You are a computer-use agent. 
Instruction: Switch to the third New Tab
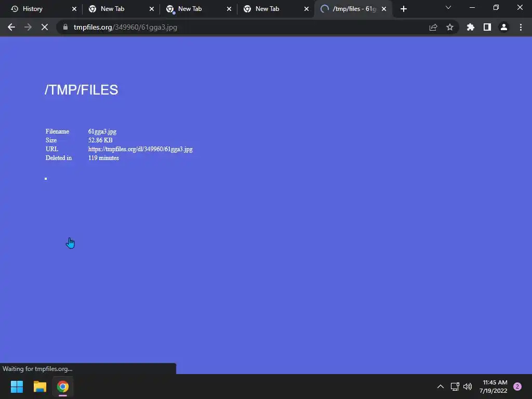click(x=275, y=9)
